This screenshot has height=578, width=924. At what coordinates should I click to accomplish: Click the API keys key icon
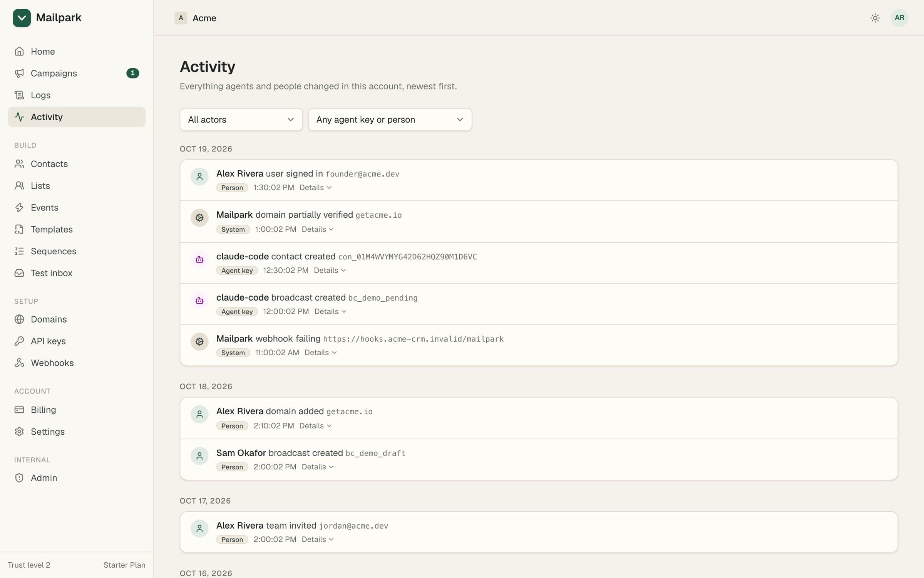tap(19, 341)
